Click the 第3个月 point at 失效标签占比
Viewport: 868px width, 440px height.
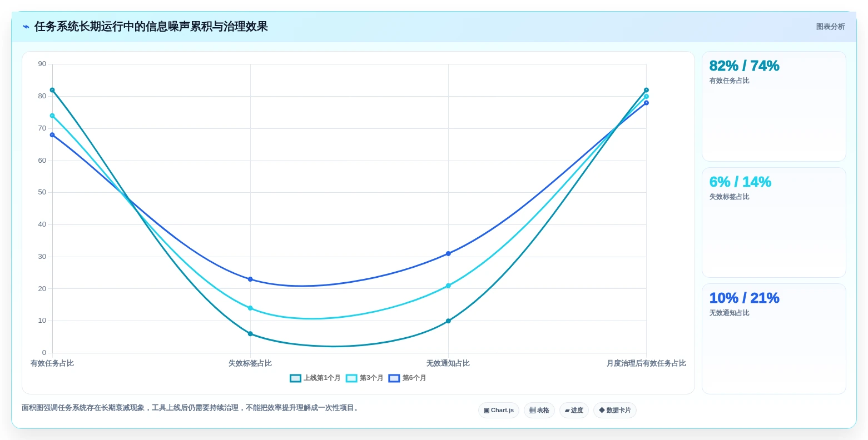[x=250, y=308]
